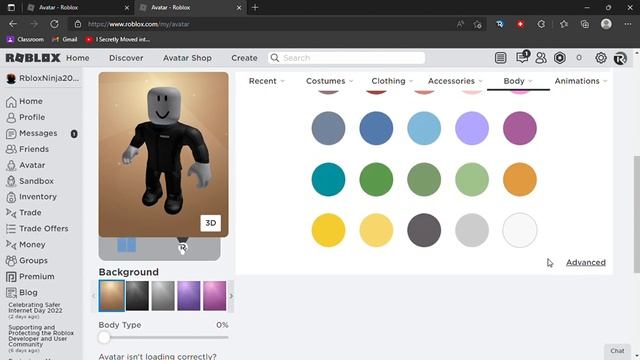
Task: Open browser favorites star icon
Action: pyautogui.click(x=564, y=24)
